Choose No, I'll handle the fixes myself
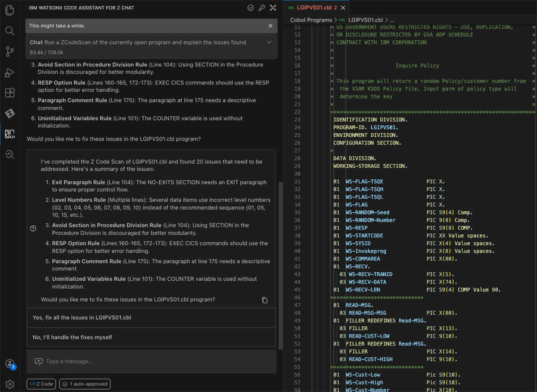Image resolution: width=537 pixels, height=392 pixels. [151, 337]
